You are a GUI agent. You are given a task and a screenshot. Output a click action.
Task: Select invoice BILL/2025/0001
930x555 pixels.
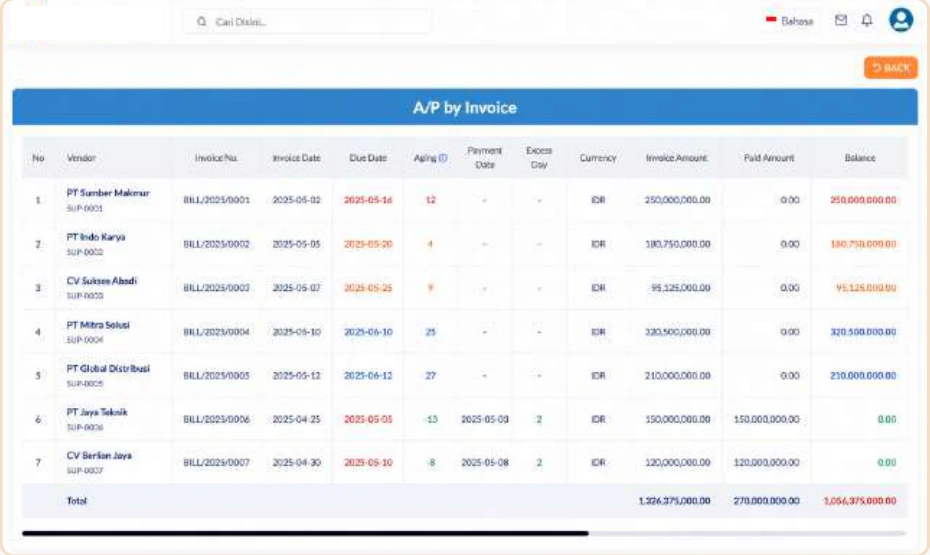[x=216, y=200]
